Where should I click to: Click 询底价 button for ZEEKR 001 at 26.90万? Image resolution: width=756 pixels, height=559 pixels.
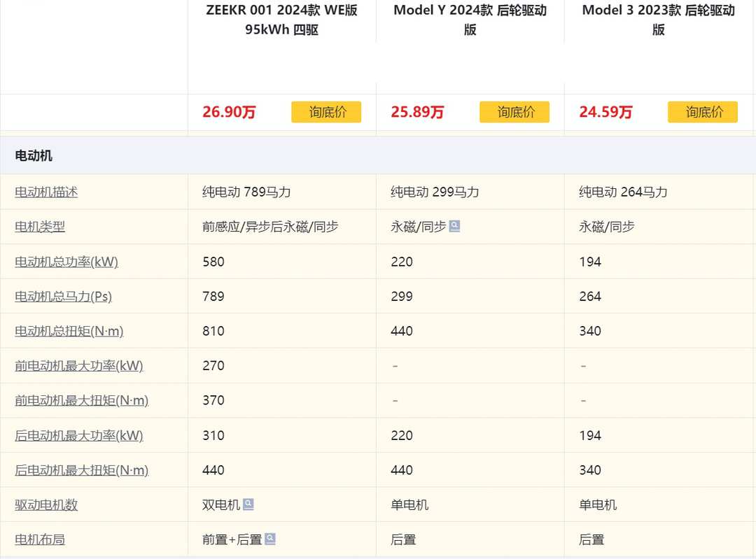[326, 112]
